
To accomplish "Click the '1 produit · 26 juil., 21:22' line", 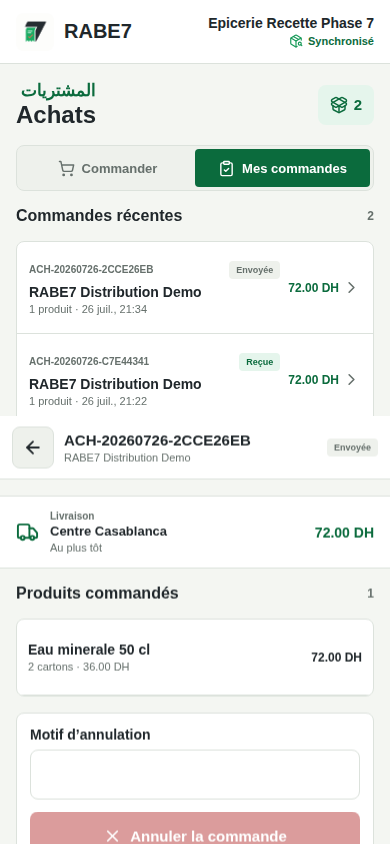I will click(88, 402).
